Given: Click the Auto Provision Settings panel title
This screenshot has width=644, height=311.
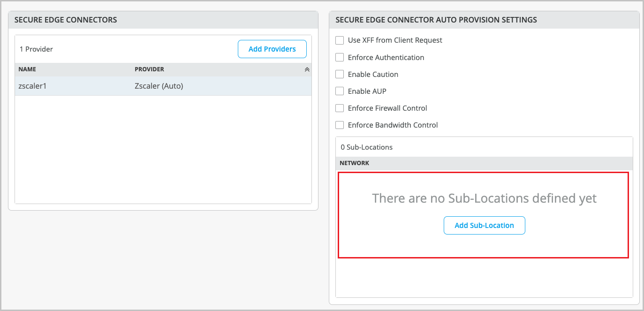Looking at the screenshot, I should point(436,20).
